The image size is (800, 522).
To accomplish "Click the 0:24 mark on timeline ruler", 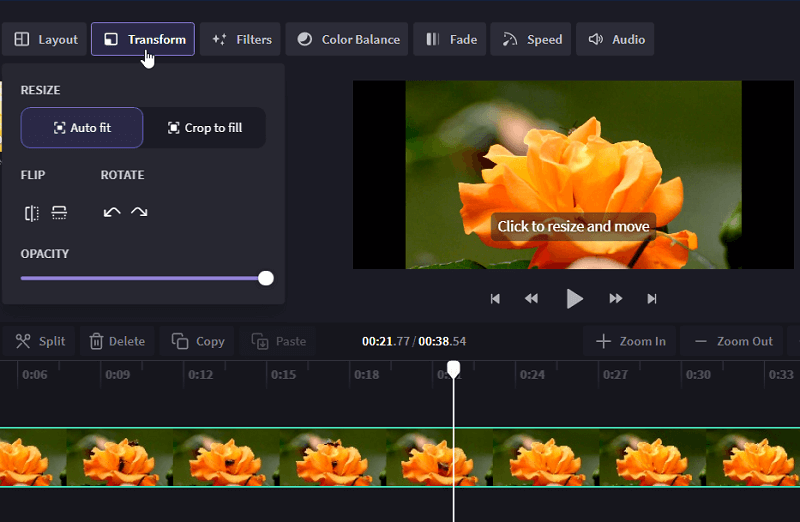I will [532, 375].
